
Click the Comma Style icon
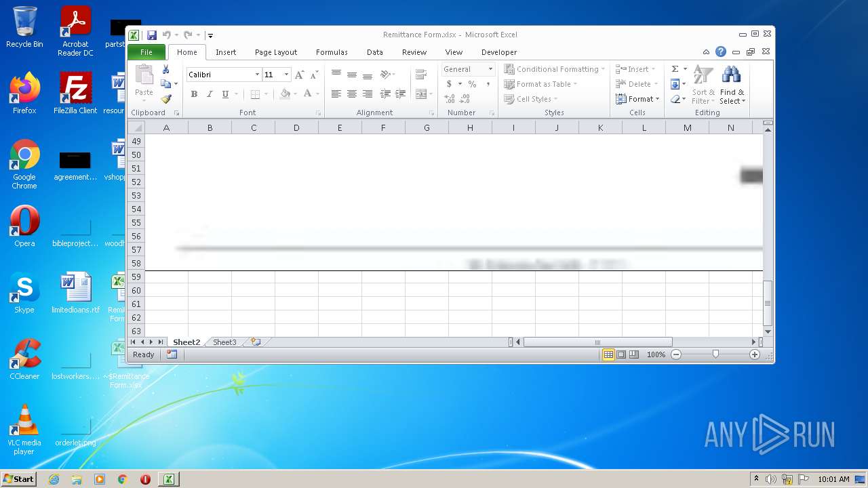point(488,84)
